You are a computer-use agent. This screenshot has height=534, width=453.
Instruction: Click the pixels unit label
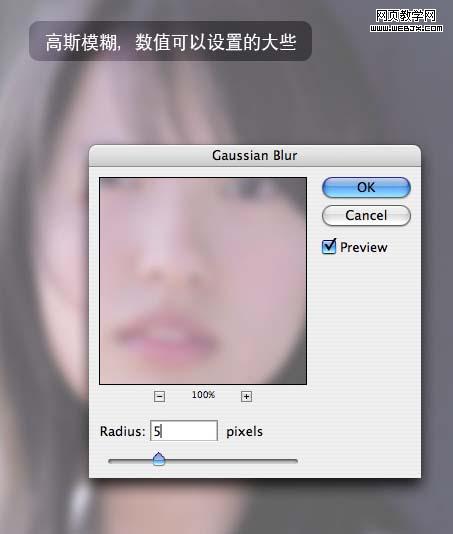244,432
